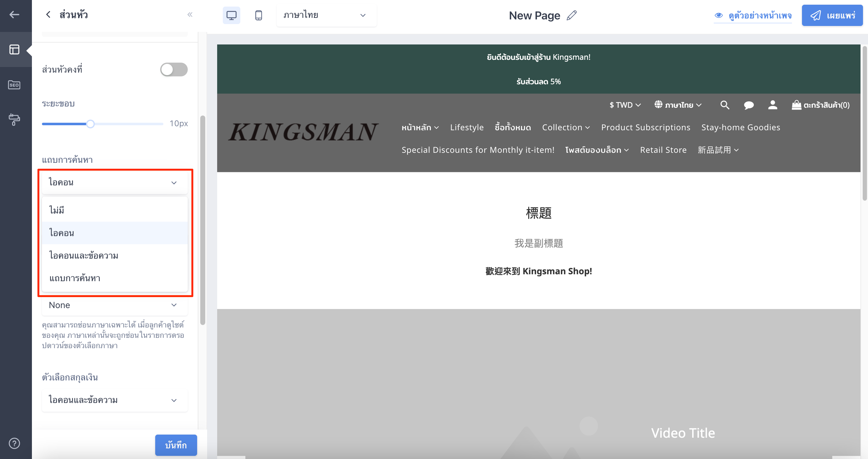Click the เผยแพร่ publish button
The width and height of the screenshot is (868, 459).
point(832,15)
